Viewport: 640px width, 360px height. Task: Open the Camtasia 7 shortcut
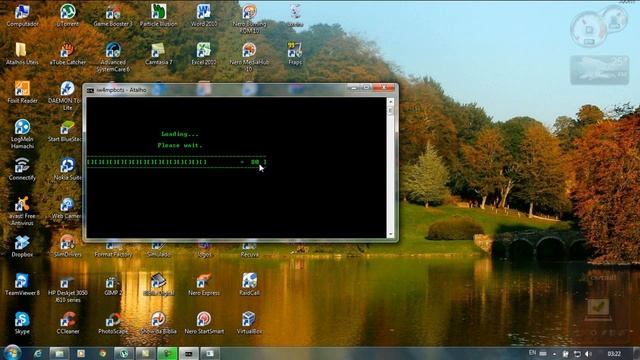[158, 53]
